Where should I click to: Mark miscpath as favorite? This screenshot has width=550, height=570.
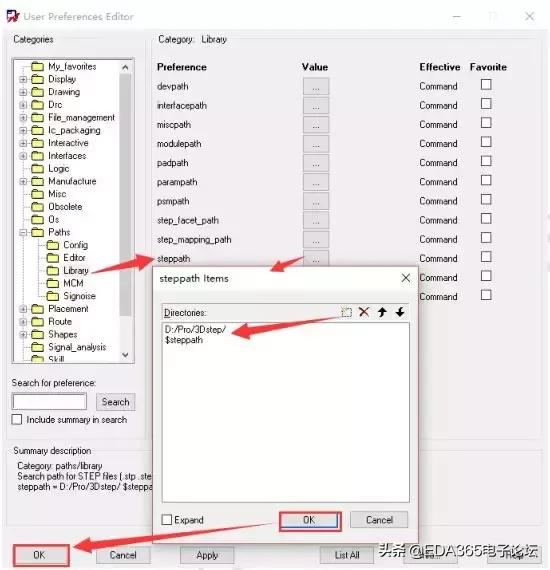(x=486, y=123)
